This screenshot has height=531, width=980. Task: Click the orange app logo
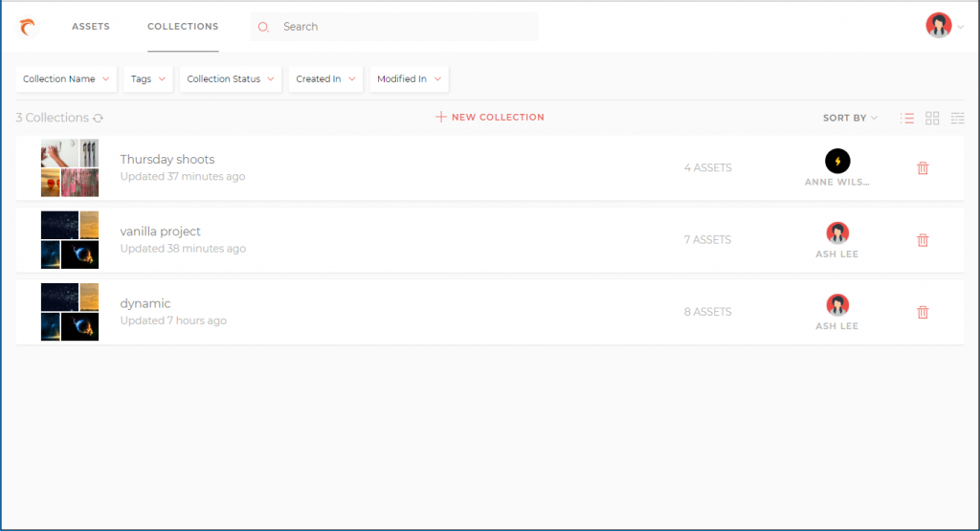tap(27, 27)
